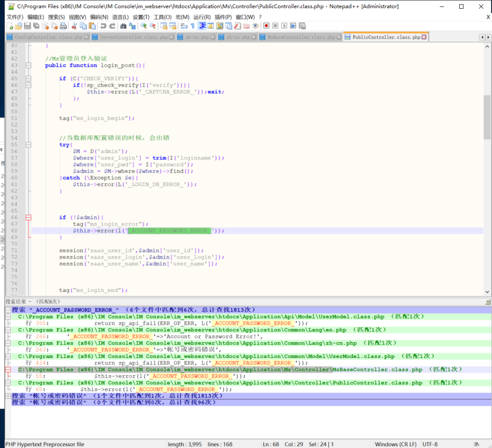The width and height of the screenshot is (492, 448).
Task: Create a new document from the toolbar
Action: coord(10,26)
